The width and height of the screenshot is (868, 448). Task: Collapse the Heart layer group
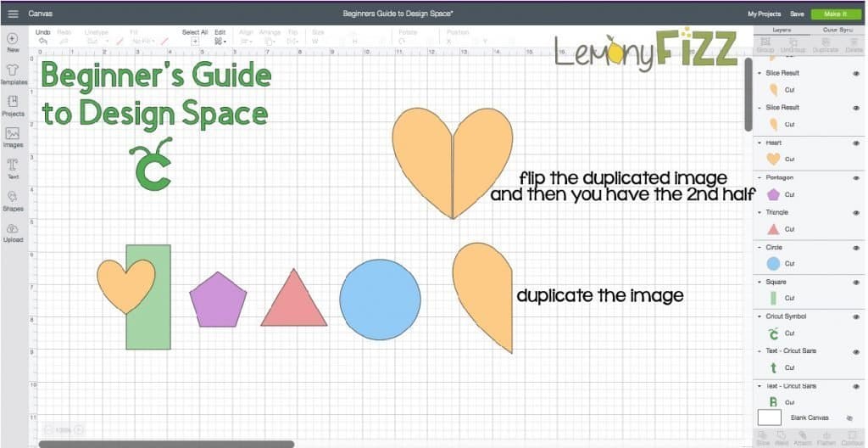point(759,143)
